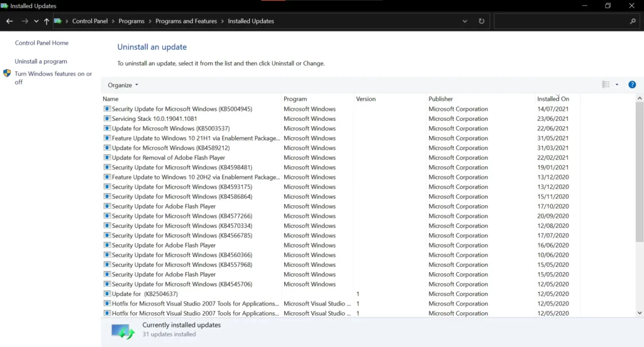Open Turn Windows features on or off
This screenshot has height=347, width=644.
point(53,77)
